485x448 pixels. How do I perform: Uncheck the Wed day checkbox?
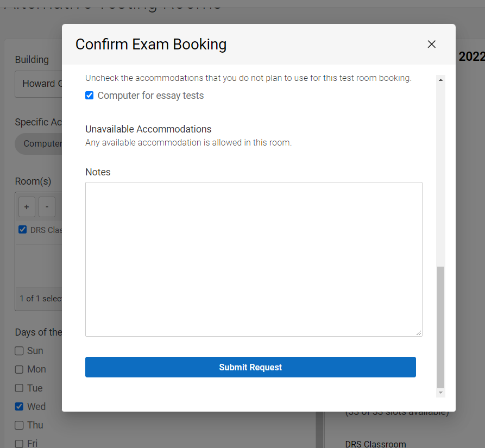click(19, 406)
